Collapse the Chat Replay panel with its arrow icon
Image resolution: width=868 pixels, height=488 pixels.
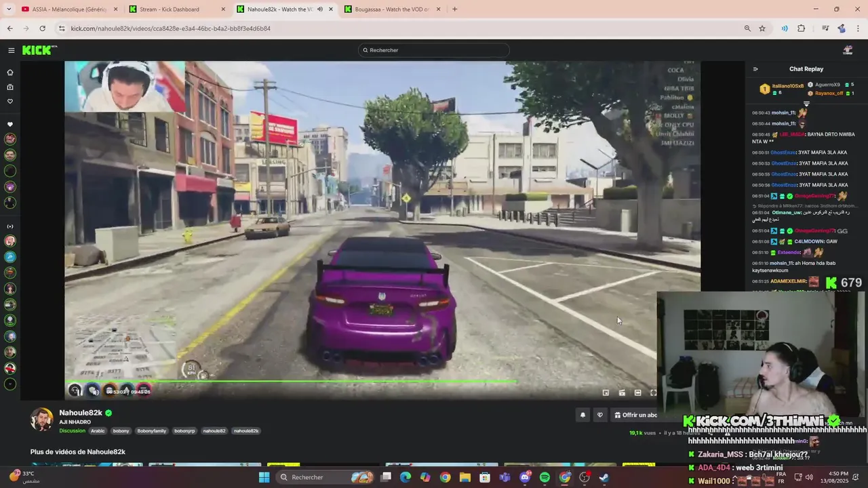(x=755, y=68)
